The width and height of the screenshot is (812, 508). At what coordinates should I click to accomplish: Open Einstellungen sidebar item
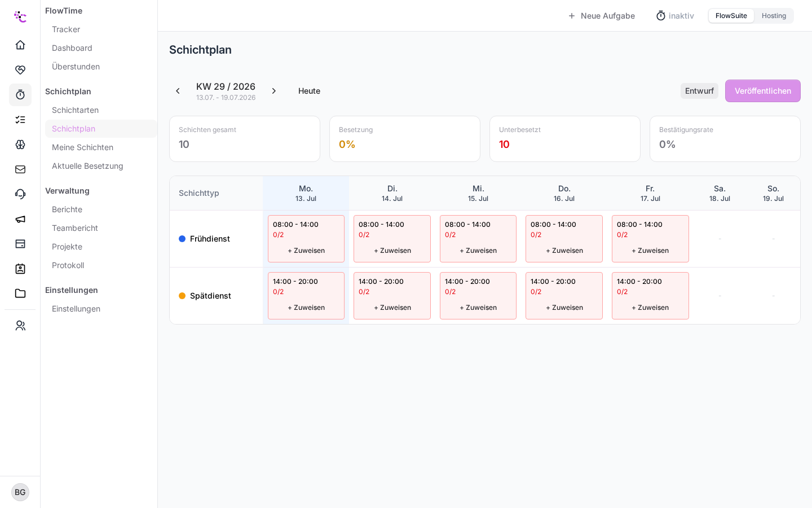coord(76,309)
